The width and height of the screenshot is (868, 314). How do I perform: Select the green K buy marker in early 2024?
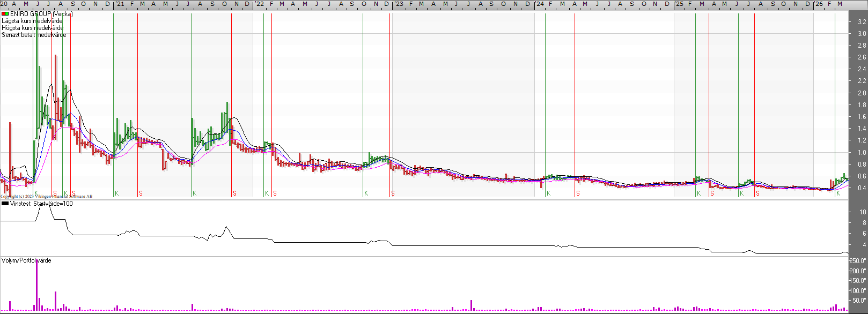[x=548, y=193]
